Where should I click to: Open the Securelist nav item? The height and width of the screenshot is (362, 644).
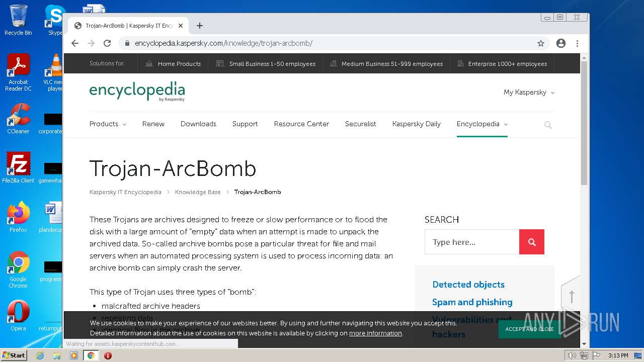pyautogui.click(x=360, y=124)
